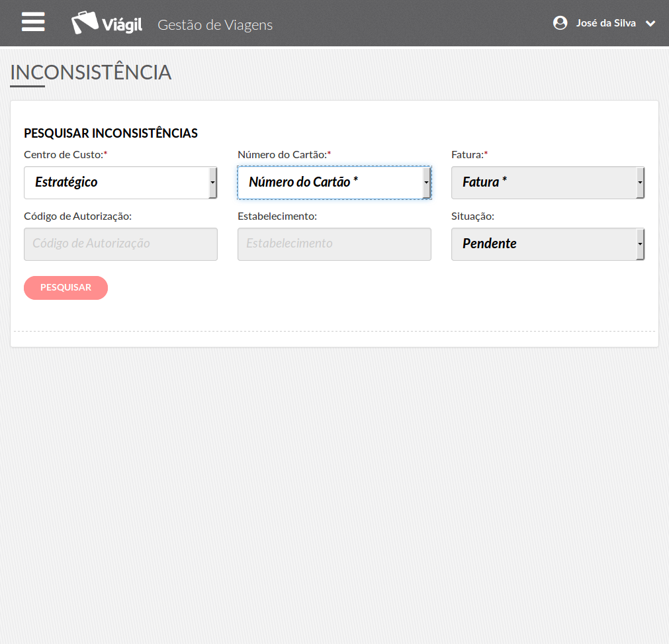Click the Código de Autorização label
Image resolution: width=669 pixels, height=644 pixels.
pos(77,216)
